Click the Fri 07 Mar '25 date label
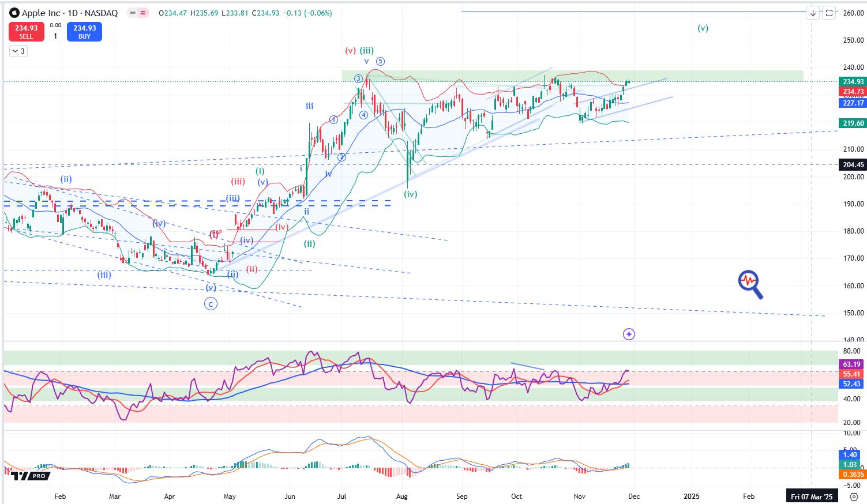Image resolution: width=867 pixels, height=504 pixels. [x=812, y=497]
